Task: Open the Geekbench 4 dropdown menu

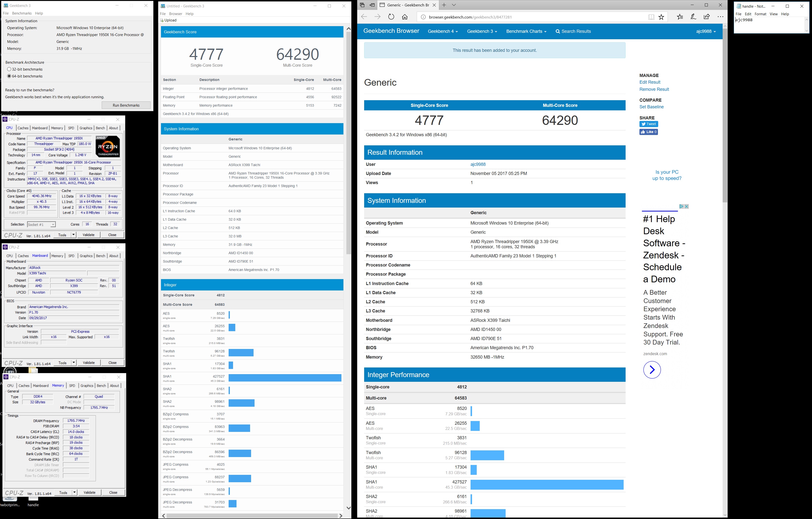Action: point(442,31)
